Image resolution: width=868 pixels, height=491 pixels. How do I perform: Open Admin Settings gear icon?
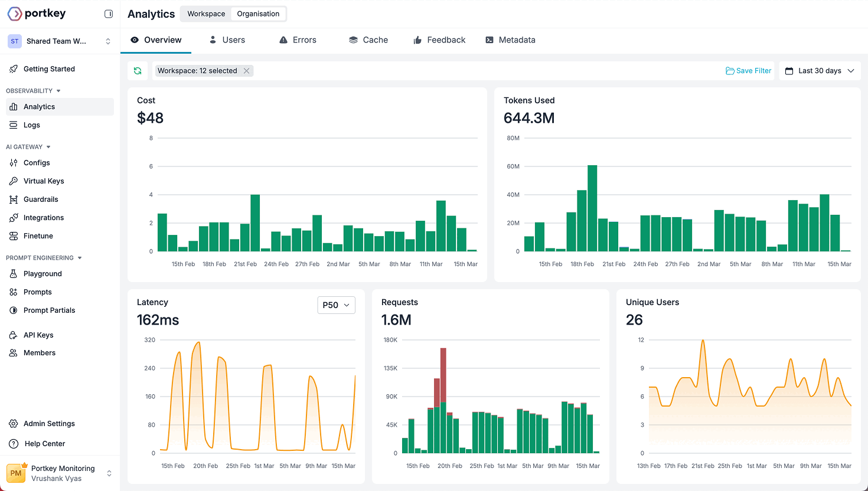(14, 424)
